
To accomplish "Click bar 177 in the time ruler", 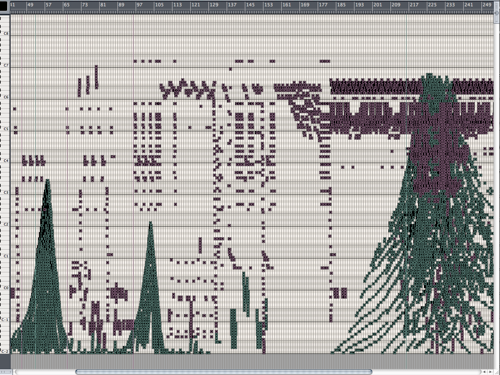I will click(x=323, y=5).
